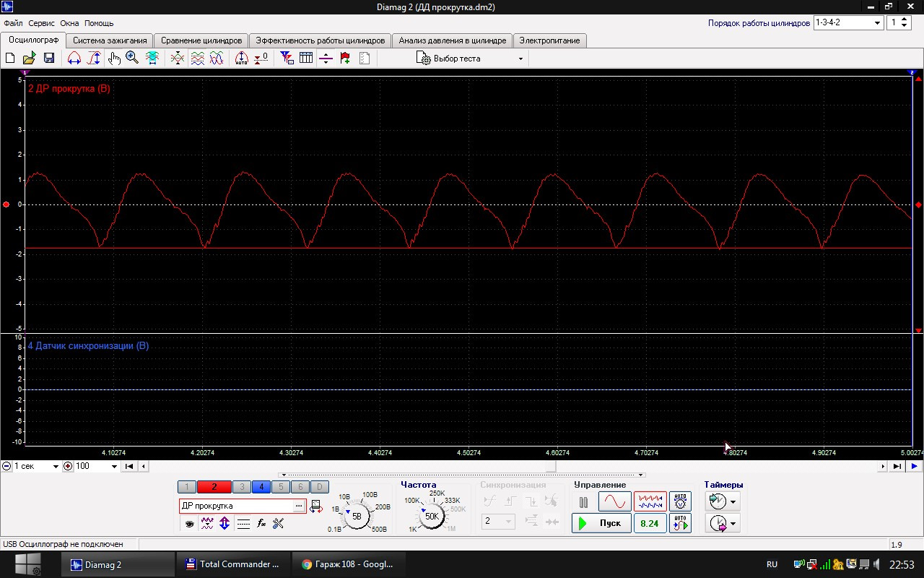Select the horizontal measurement cursor tool
The height and width of the screenshot is (578, 924).
(74, 59)
